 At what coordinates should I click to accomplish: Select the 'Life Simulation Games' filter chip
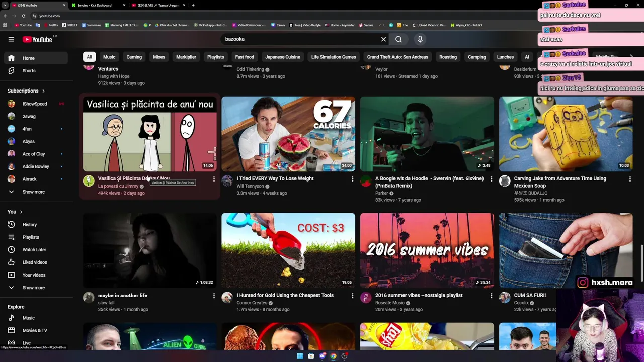[x=334, y=57]
